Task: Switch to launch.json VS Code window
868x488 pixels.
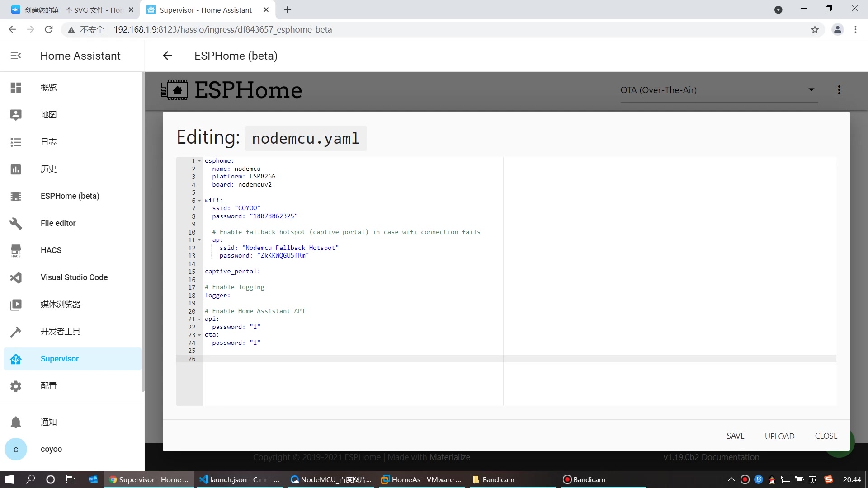Action: [x=240, y=479]
